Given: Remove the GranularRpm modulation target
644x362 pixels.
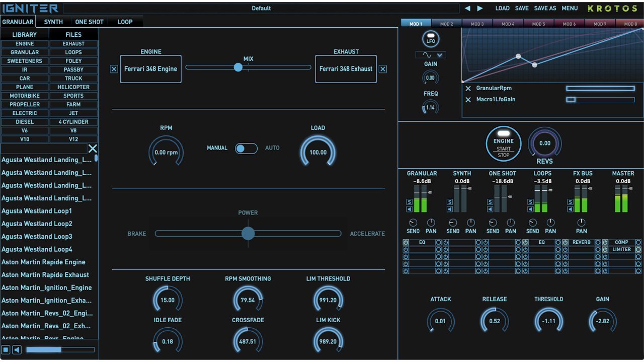Looking at the screenshot, I should (468, 89).
